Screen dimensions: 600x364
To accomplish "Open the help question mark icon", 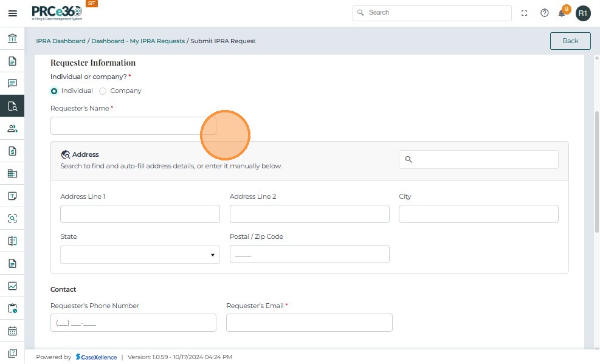I will coord(545,13).
